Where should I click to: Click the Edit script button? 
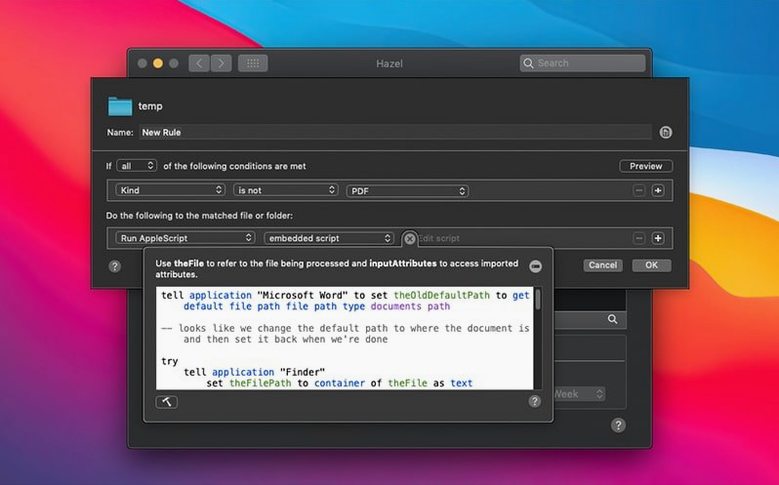(439, 239)
